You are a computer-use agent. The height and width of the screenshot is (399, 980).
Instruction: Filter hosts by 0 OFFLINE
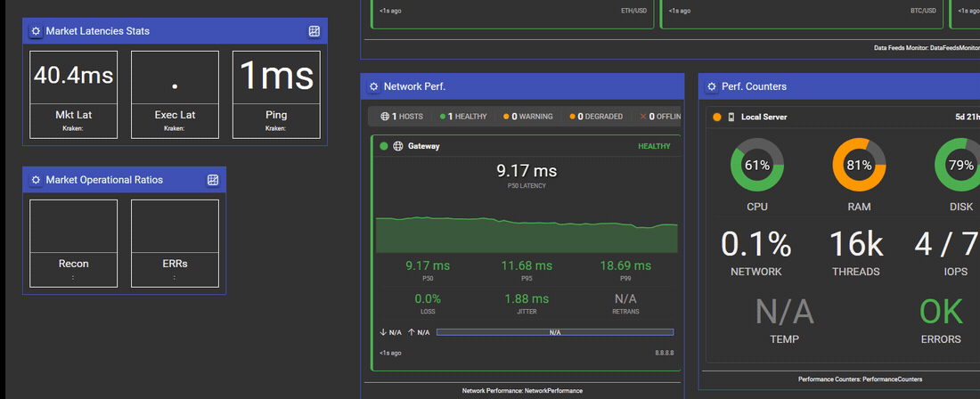660,116
